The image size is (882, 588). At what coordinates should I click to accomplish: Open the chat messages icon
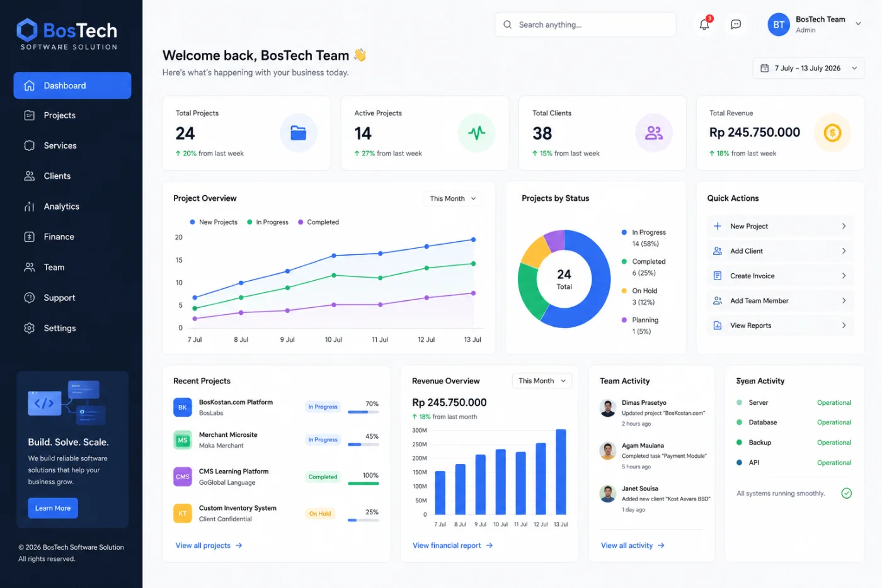[x=735, y=25]
